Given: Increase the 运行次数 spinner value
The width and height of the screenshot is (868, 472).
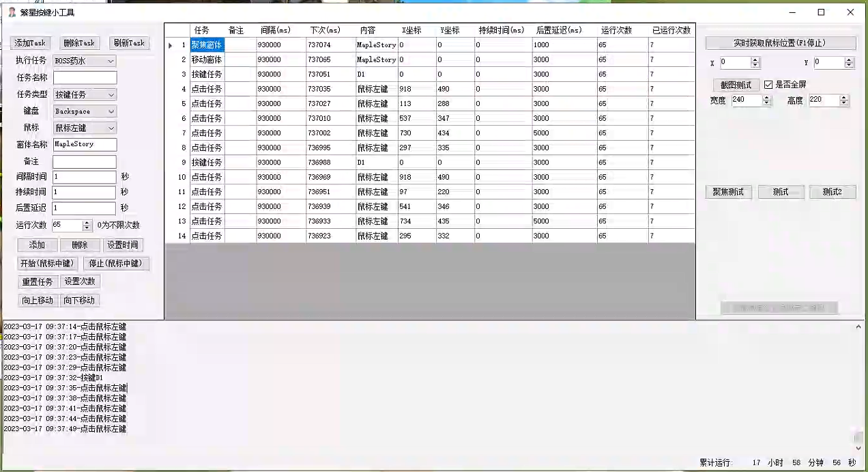Looking at the screenshot, I should click(87, 223).
